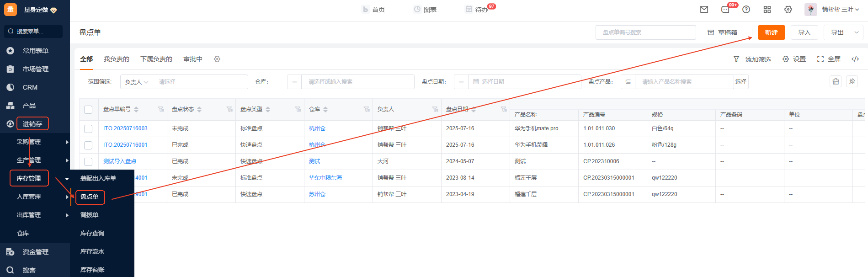The height and width of the screenshot is (277, 868).
Task: Sort by 盘点状态 column
Action: pos(199,109)
